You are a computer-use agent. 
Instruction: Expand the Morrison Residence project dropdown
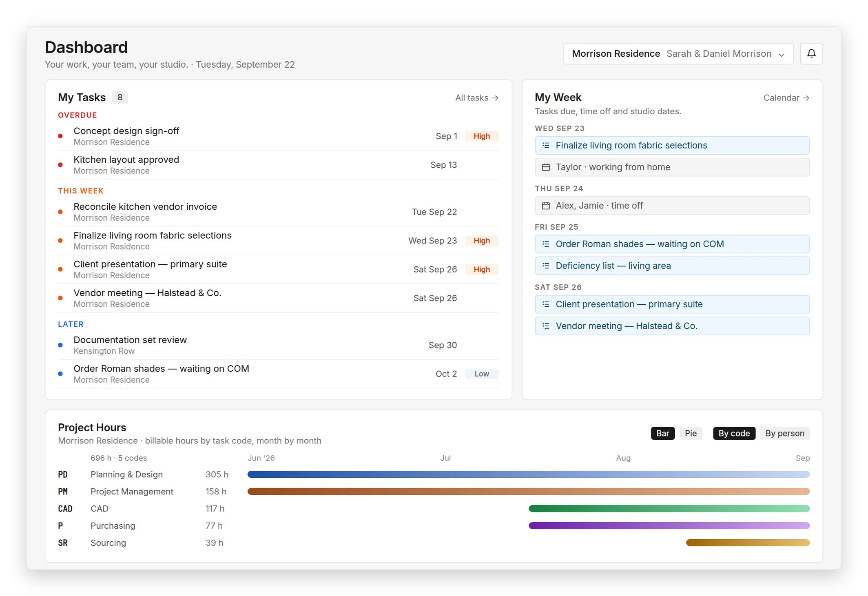pyautogui.click(x=678, y=53)
